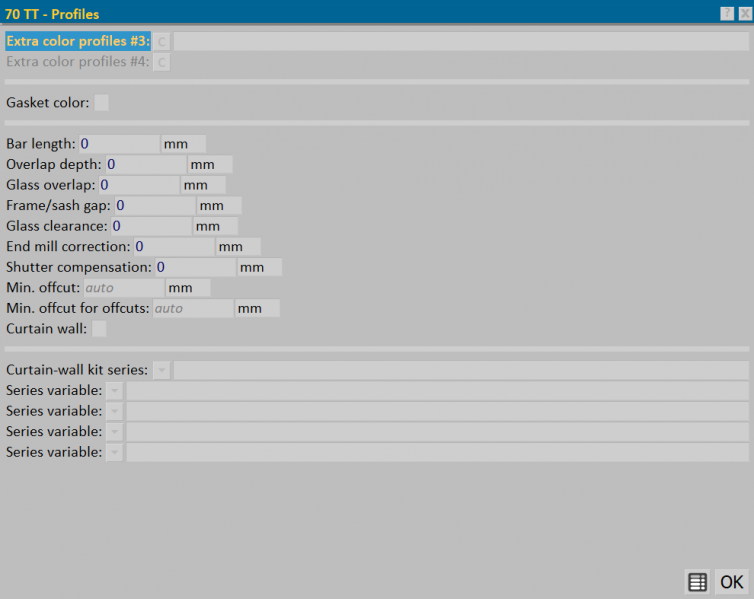Click the Extra color profiles #3 text field
Viewport: 754px width, 599px height.
(x=461, y=41)
